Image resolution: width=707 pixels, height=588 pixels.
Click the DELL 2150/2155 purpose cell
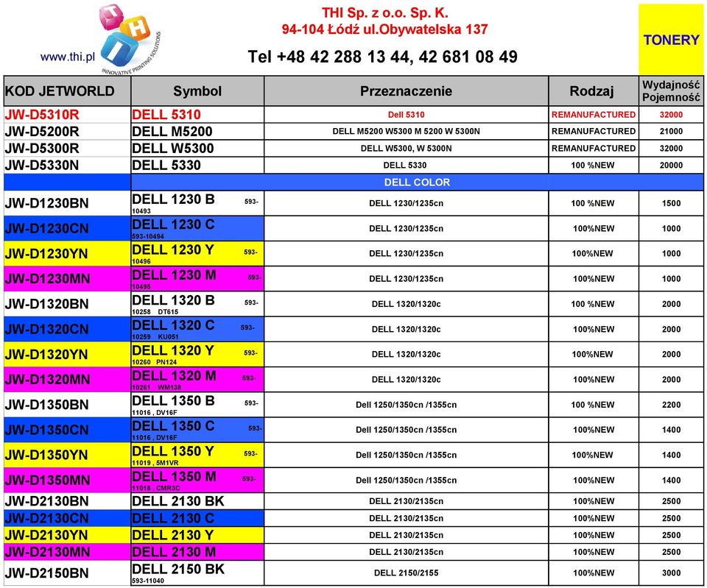407,573
